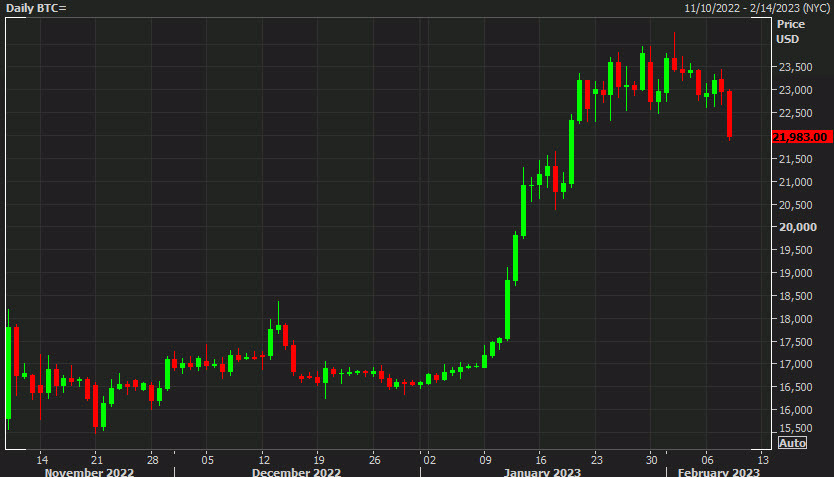Viewport: 834px width, 477px height.
Task: Click the 26 date tick in December
Action: tap(374, 460)
